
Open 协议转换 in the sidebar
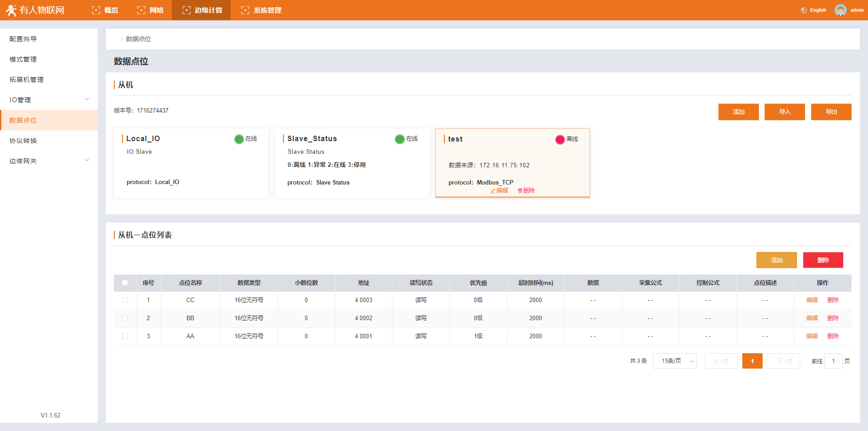click(24, 141)
